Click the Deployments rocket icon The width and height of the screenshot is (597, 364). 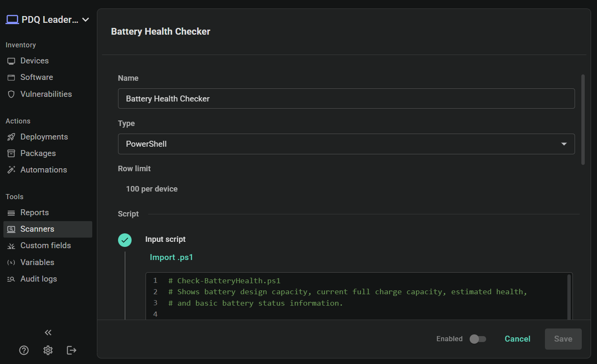coord(11,137)
